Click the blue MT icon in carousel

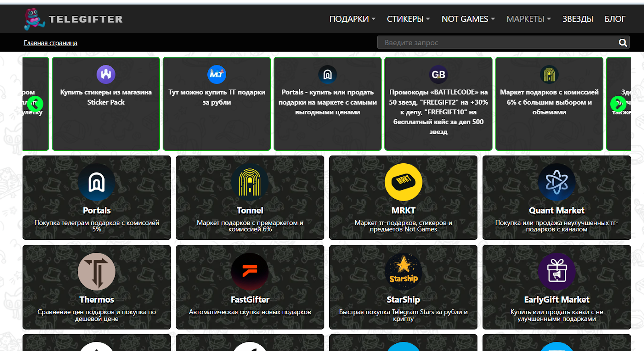coord(217,75)
